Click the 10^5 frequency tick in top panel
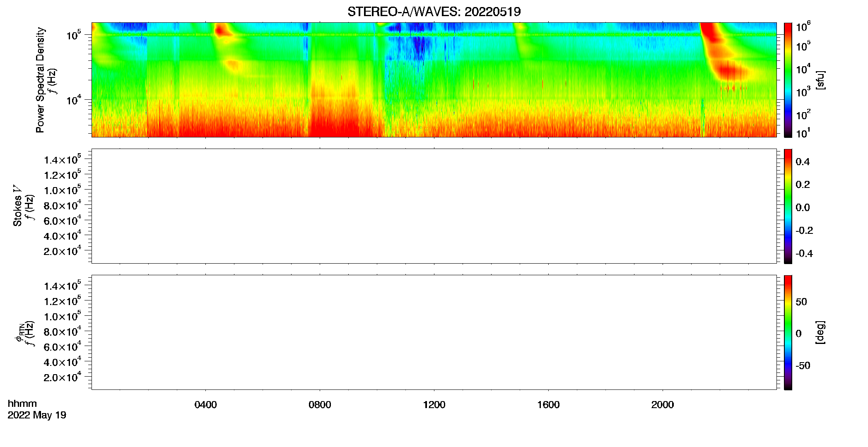The height and width of the screenshot is (447, 868). [73, 35]
